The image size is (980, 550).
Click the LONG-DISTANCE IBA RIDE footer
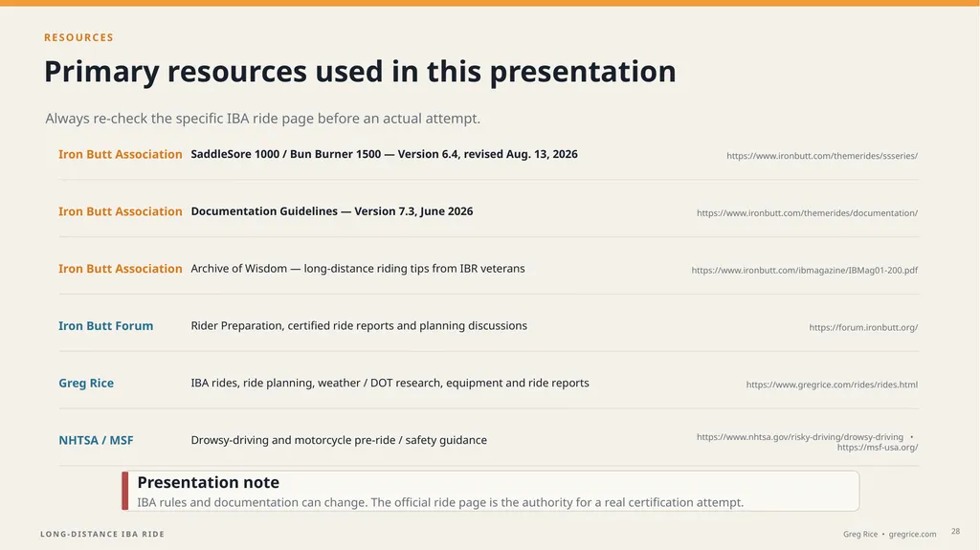pos(102,534)
